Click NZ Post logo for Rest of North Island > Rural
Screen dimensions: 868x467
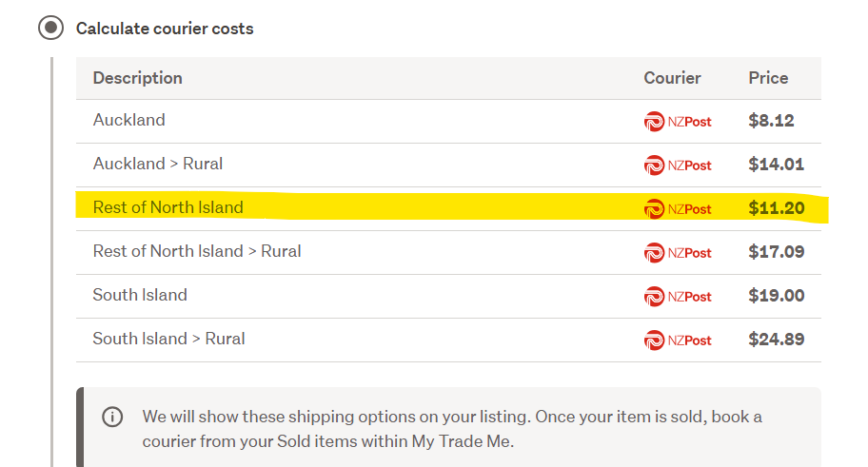(x=678, y=253)
